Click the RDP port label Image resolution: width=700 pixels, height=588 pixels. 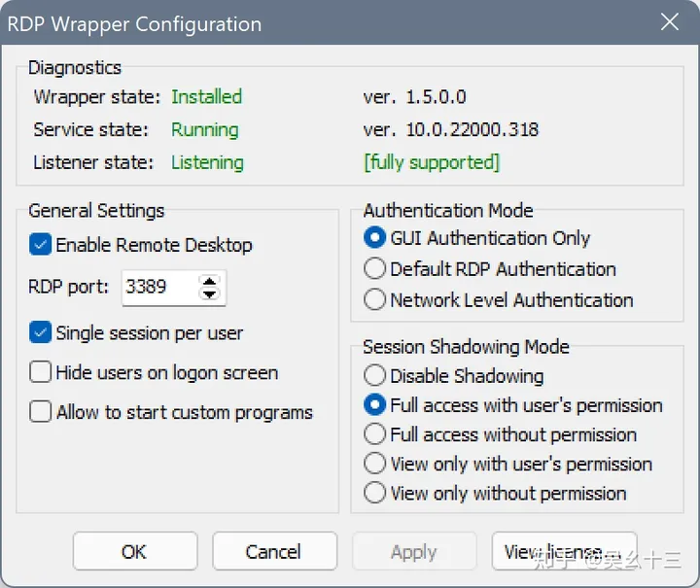pos(68,287)
